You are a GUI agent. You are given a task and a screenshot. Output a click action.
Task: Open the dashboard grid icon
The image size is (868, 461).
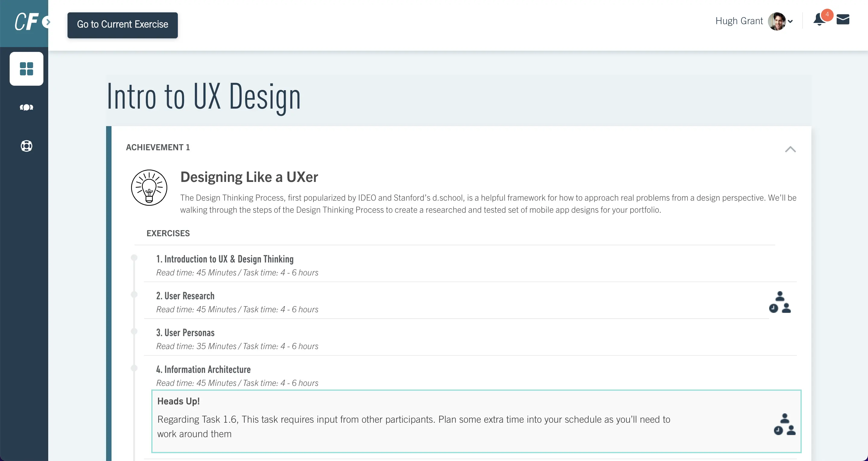(x=26, y=69)
